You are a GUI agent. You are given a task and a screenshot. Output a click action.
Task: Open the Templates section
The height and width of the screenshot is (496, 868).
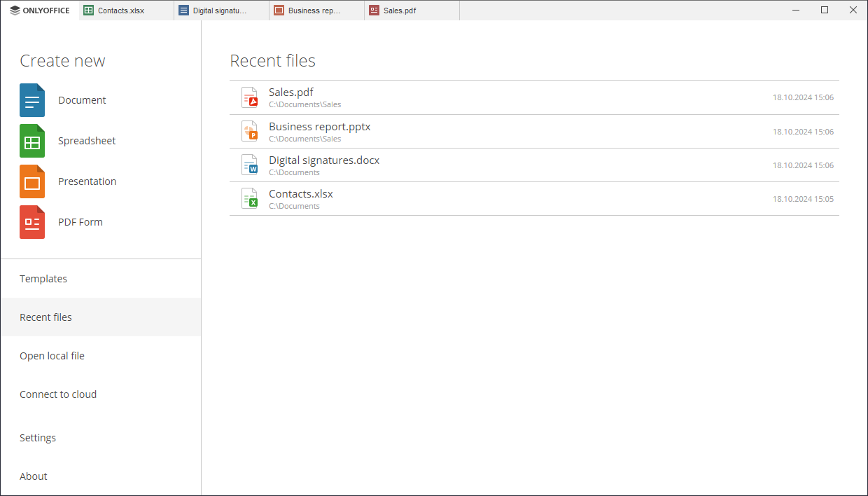click(43, 279)
